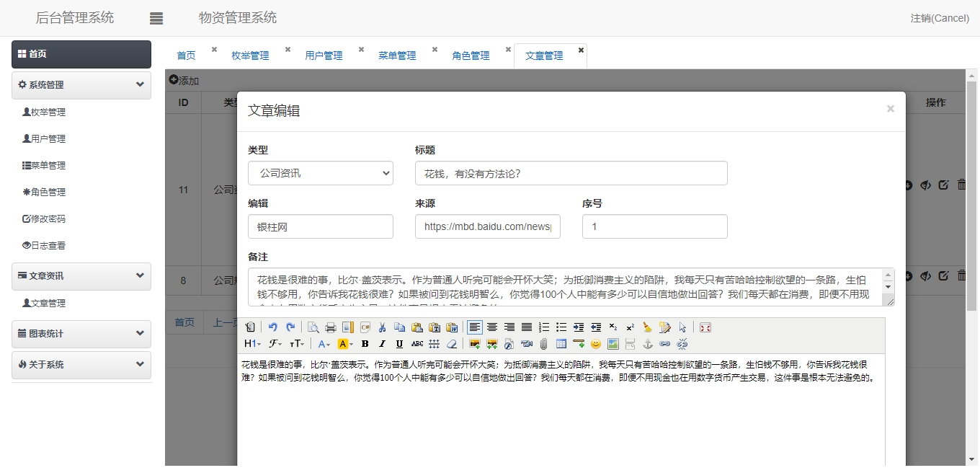Open 角色管理 in the sidebar menu
The image size is (980, 473).
pos(48,192)
